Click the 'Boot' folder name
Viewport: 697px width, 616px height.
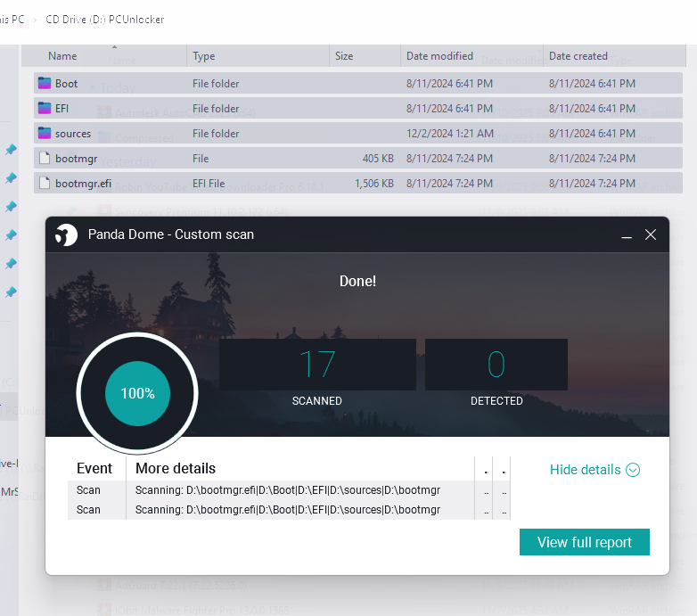pyautogui.click(x=66, y=84)
